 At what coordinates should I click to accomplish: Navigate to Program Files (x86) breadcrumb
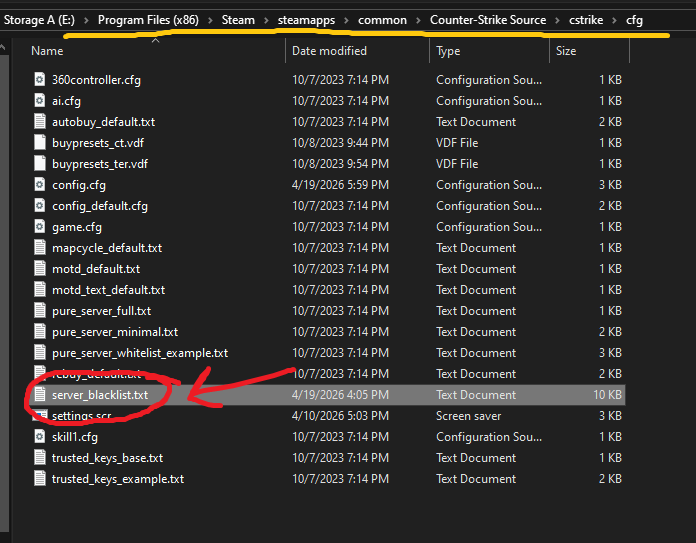pyautogui.click(x=148, y=20)
